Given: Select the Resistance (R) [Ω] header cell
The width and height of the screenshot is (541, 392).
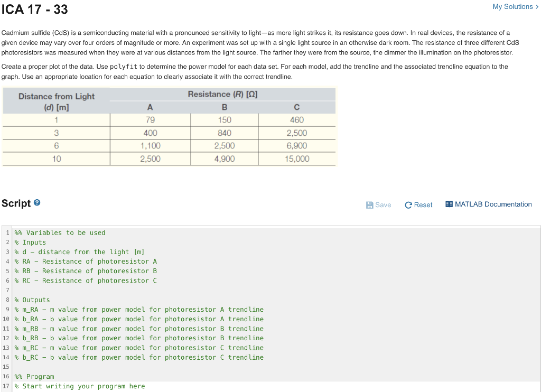Looking at the screenshot, I should tap(222, 94).
